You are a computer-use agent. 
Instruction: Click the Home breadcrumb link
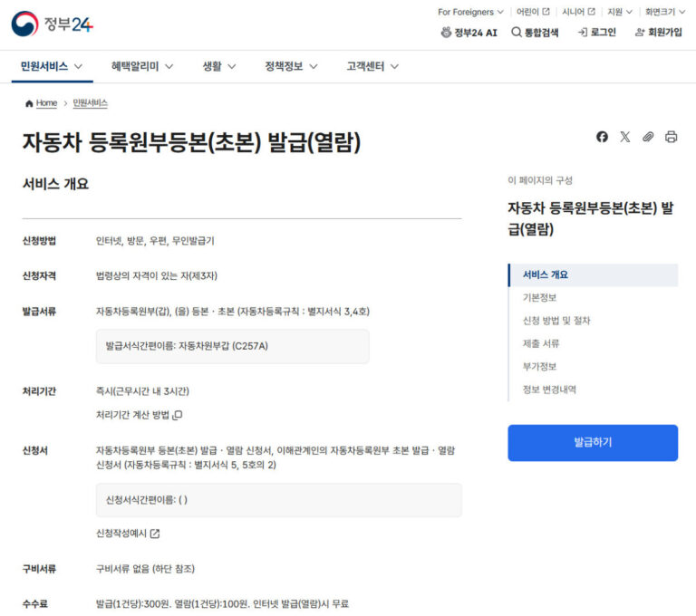point(46,103)
